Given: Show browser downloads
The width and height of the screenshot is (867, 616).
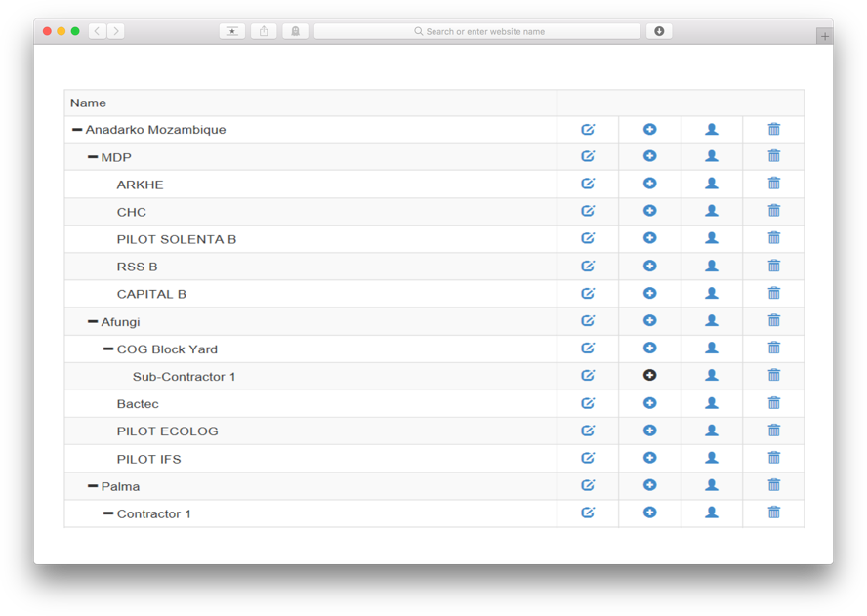Looking at the screenshot, I should click(x=659, y=31).
